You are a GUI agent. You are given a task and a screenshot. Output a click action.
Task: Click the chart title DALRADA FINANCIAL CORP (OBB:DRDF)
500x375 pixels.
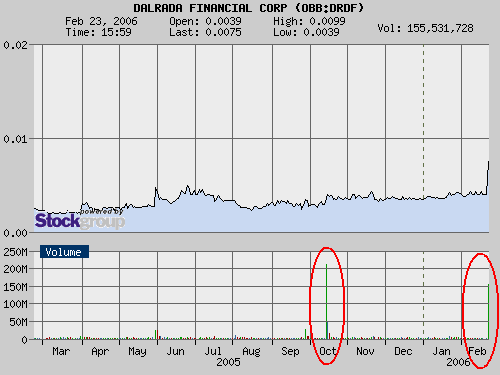[248, 8]
